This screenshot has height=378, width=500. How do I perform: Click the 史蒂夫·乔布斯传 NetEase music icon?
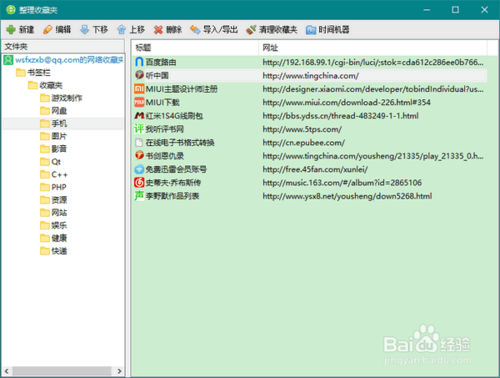pos(139,182)
